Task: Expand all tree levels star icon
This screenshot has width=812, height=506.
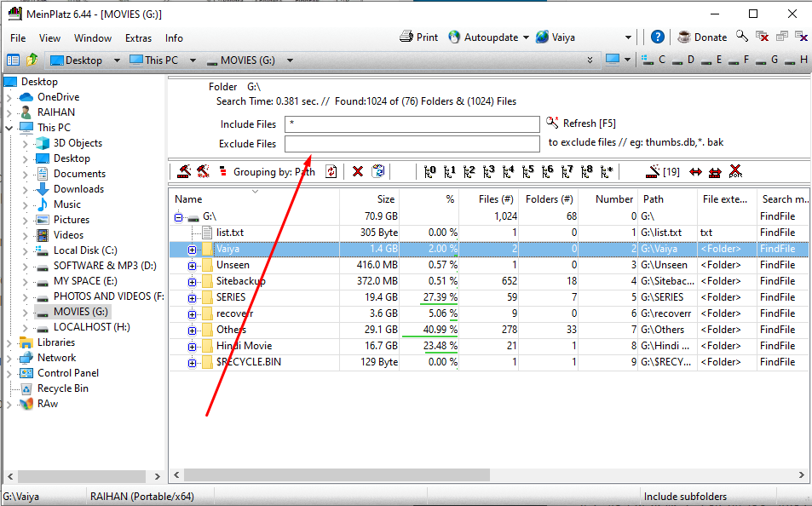Action: click(x=607, y=171)
